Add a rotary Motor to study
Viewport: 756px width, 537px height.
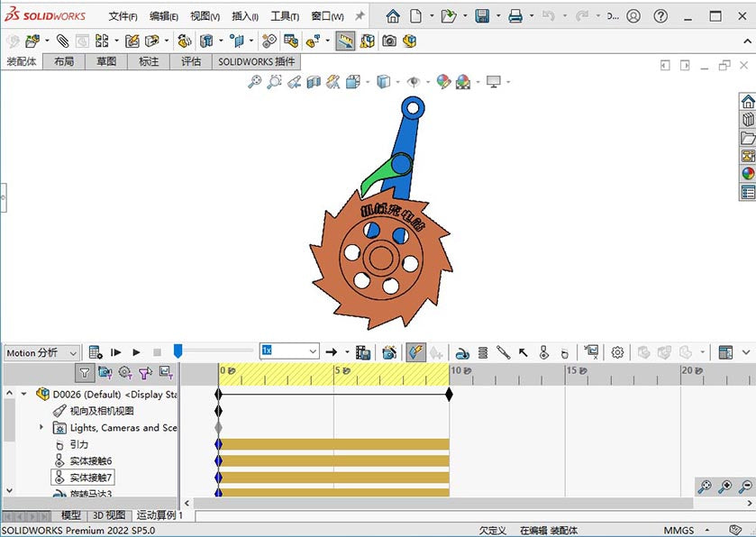[462, 353]
